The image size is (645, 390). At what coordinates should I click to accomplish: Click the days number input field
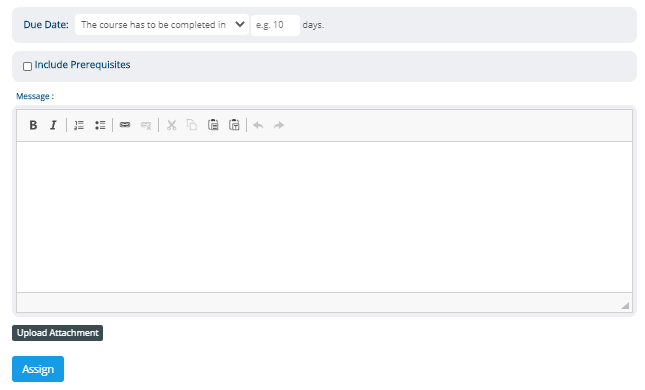tap(275, 25)
